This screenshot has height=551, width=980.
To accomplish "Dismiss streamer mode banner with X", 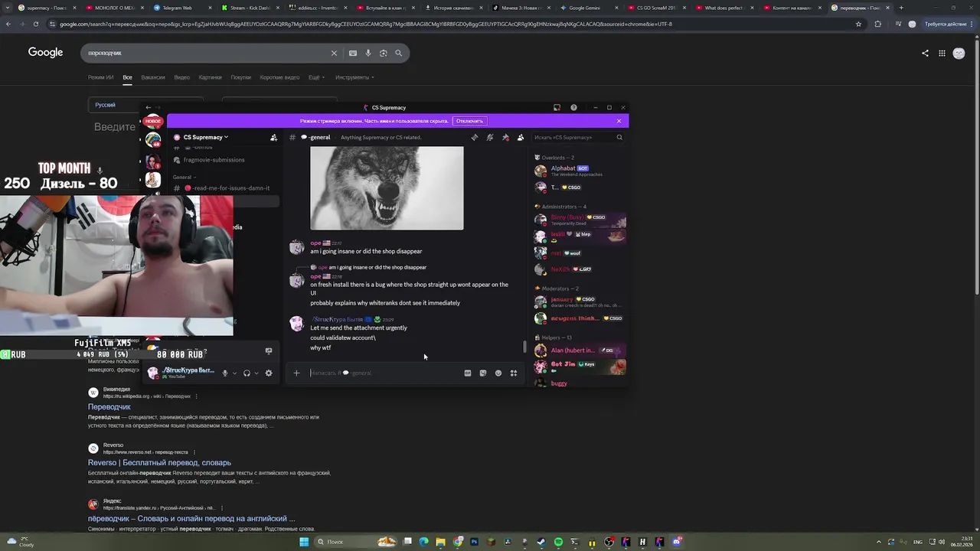I will (619, 121).
